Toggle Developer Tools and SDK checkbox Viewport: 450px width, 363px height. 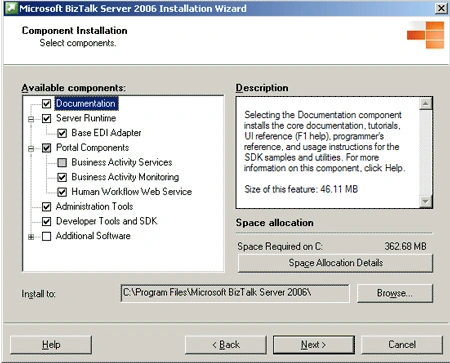pyautogui.click(x=46, y=221)
